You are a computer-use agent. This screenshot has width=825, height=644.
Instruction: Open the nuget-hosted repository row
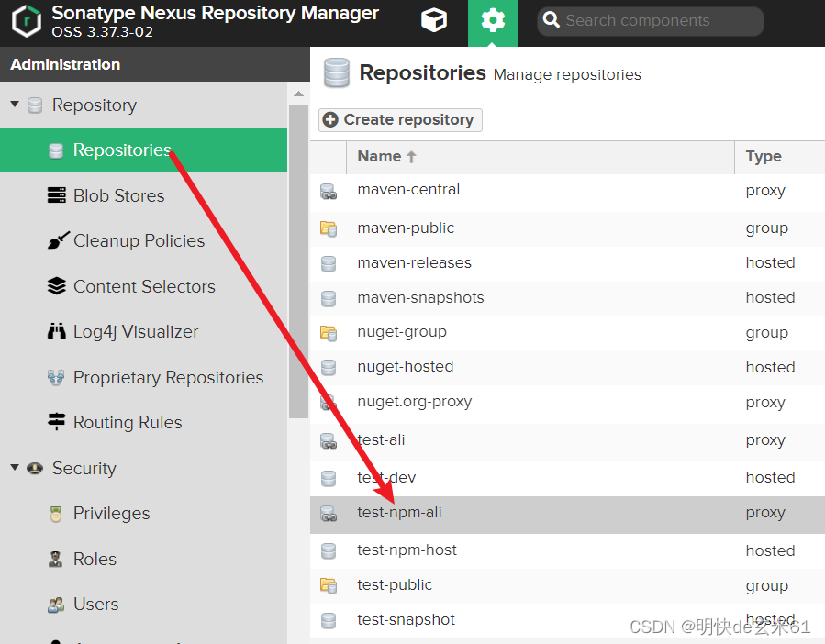click(568, 368)
